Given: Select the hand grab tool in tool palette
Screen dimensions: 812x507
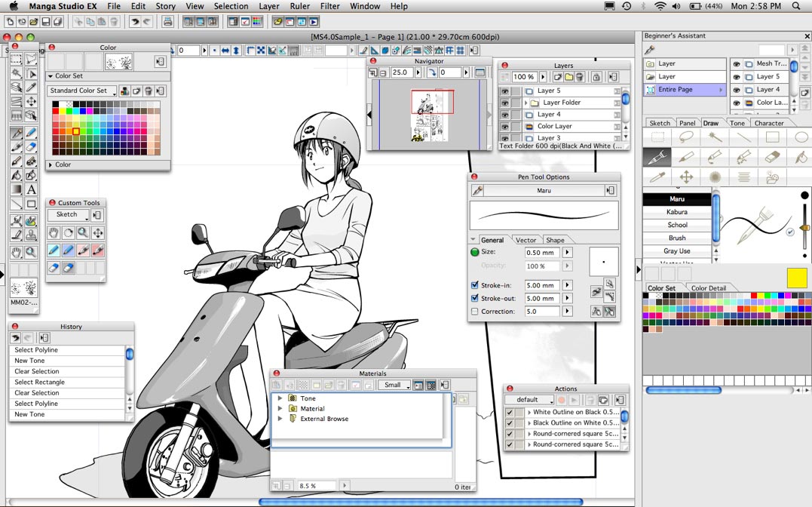Looking at the screenshot, I should tap(17, 252).
